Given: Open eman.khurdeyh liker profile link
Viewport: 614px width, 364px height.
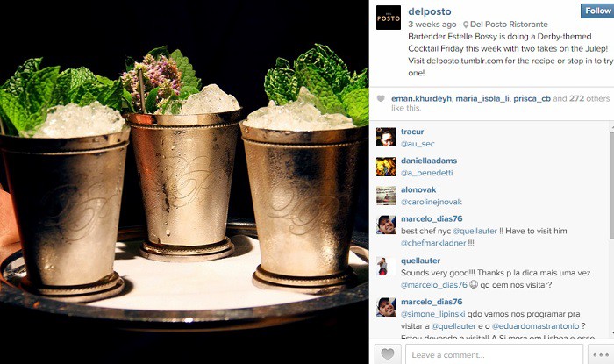Looking at the screenshot, I should (x=421, y=98).
